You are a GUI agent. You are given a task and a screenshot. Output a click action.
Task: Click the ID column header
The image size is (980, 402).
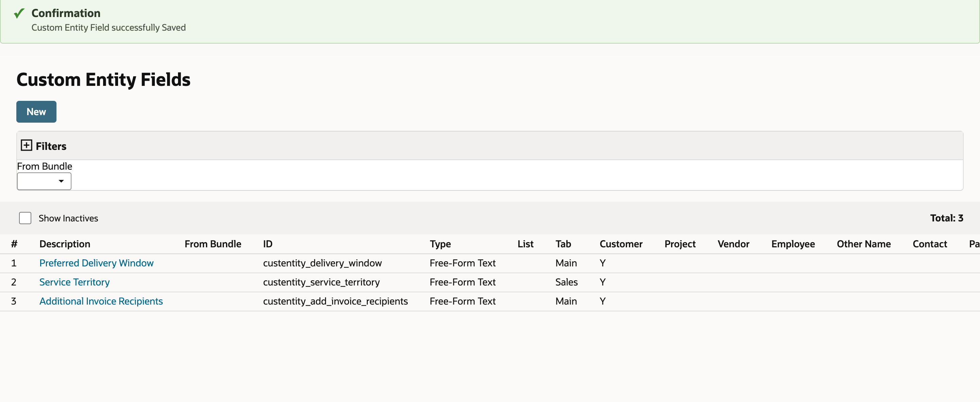tap(268, 244)
